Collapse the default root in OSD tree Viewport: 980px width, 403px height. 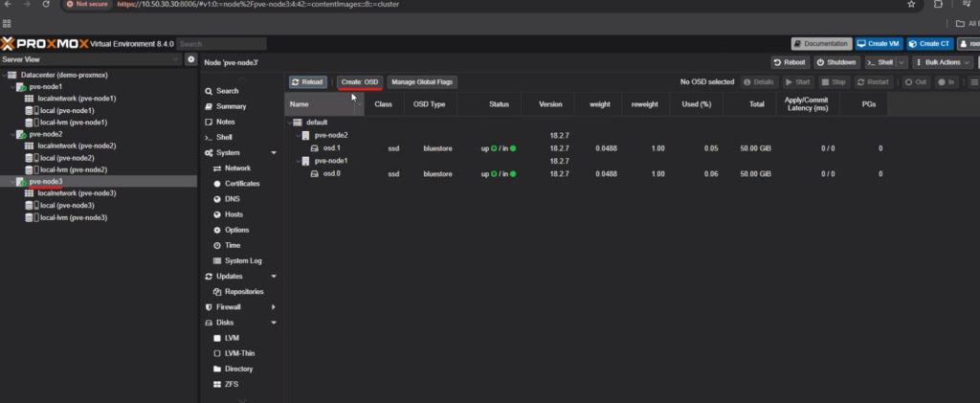(x=289, y=123)
